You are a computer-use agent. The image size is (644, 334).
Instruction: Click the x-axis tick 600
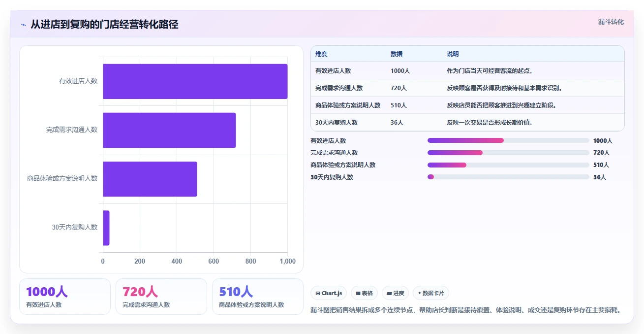point(214,261)
